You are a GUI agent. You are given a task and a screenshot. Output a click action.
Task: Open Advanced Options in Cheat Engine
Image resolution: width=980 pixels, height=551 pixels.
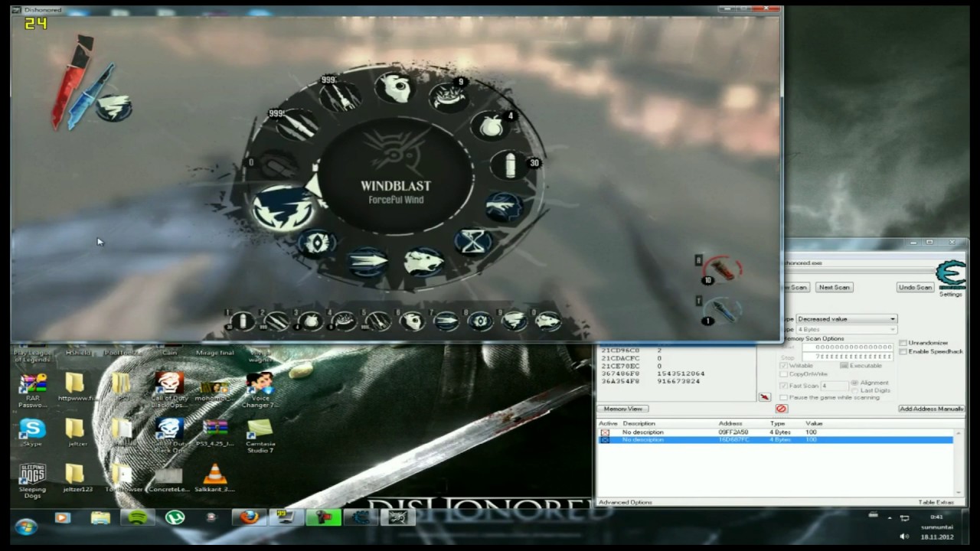[x=626, y=502]
